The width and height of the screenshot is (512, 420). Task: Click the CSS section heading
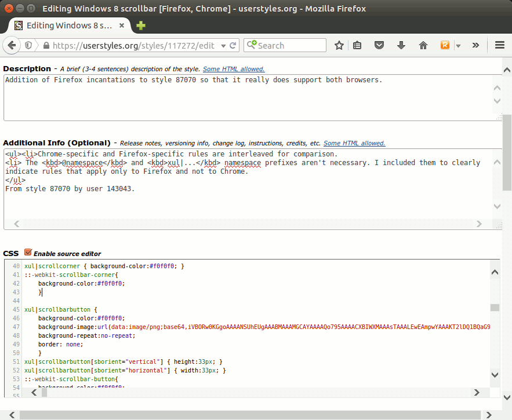coord(11,254)
